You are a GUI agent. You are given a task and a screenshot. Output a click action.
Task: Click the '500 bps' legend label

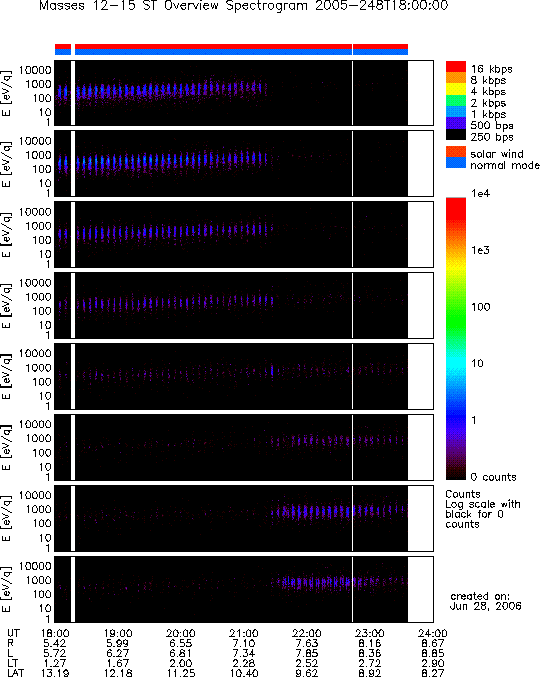coord(492,126)
